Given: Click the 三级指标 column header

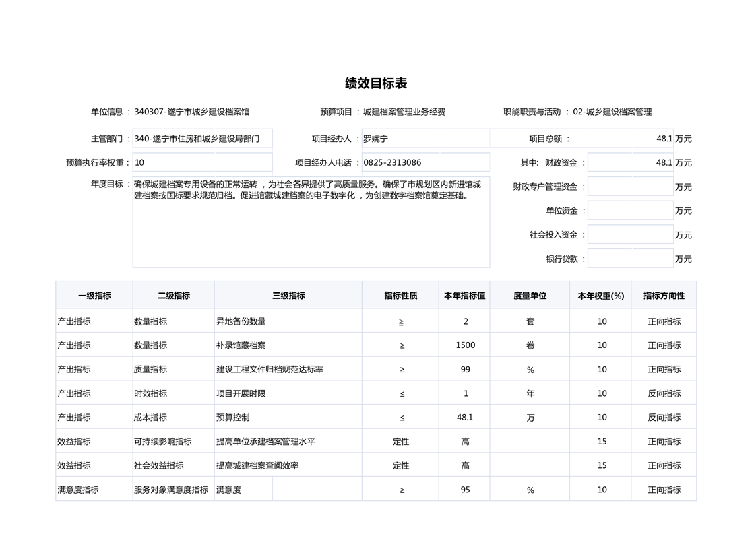Looking at the screenshot, I should pos(288,296).
